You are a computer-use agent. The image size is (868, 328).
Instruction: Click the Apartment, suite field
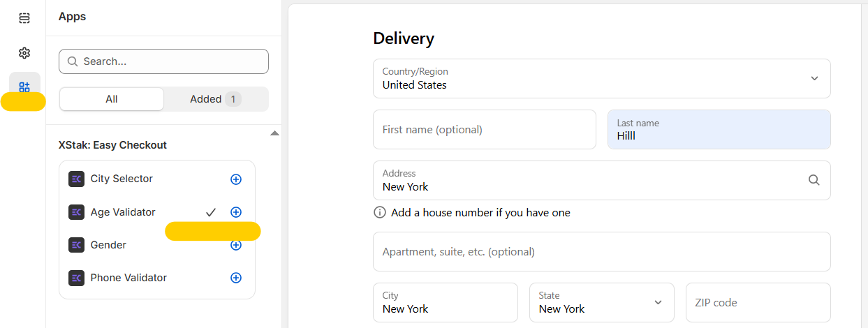601,251
